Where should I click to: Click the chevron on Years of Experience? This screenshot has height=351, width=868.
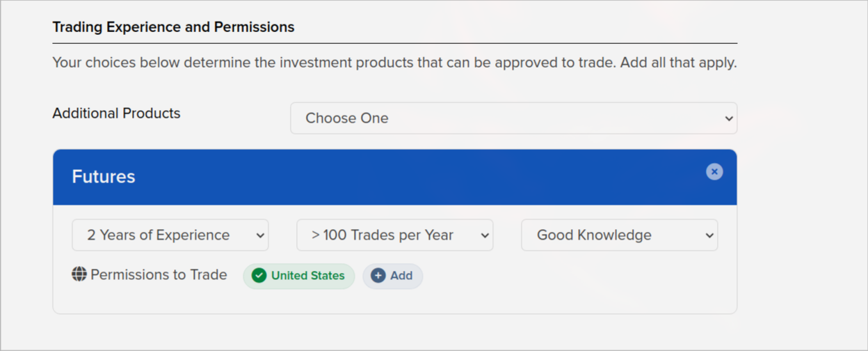click(x=260, y=235)
